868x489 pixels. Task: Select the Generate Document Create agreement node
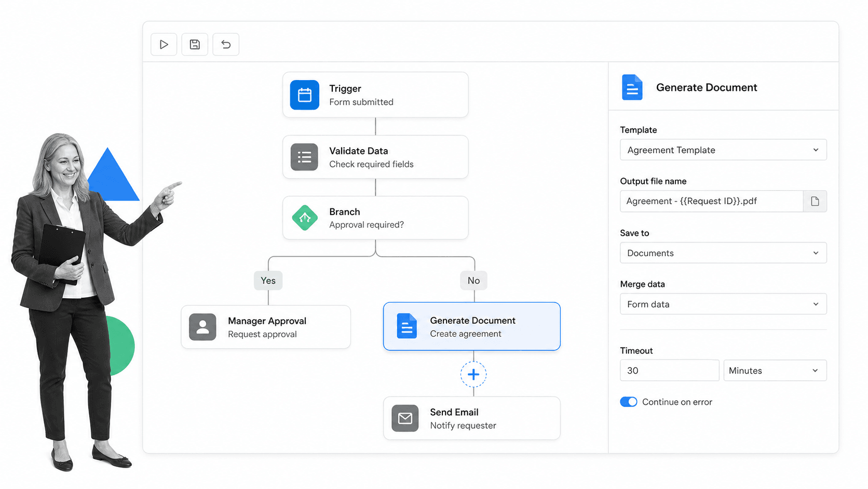(x=472, y=326)
